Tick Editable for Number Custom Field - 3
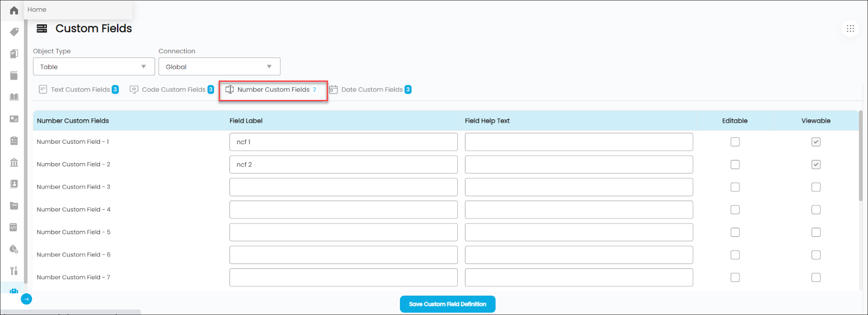This screenshot has height=315, width=868. tap(735, 187)
